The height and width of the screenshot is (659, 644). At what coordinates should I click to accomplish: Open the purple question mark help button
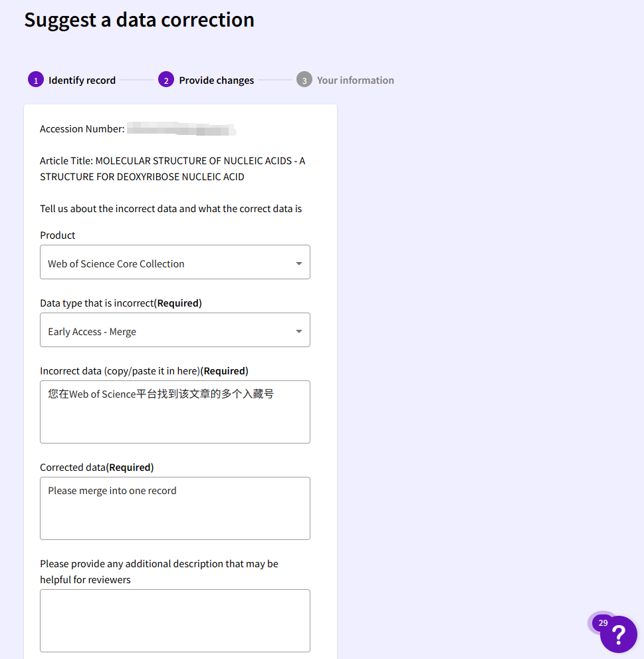(x=619, y=634)
